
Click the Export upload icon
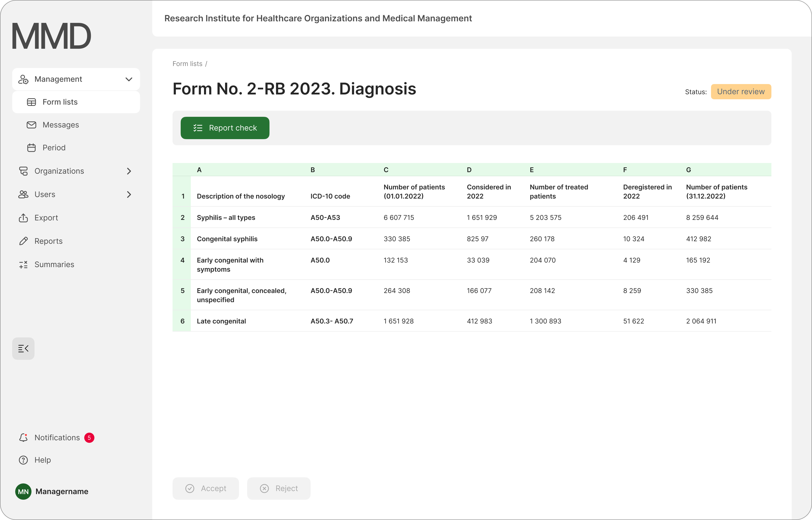coord(23,218)
